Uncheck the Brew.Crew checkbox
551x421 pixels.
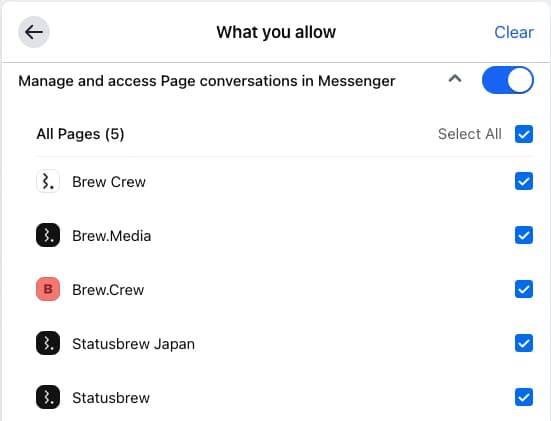(524, 289)
